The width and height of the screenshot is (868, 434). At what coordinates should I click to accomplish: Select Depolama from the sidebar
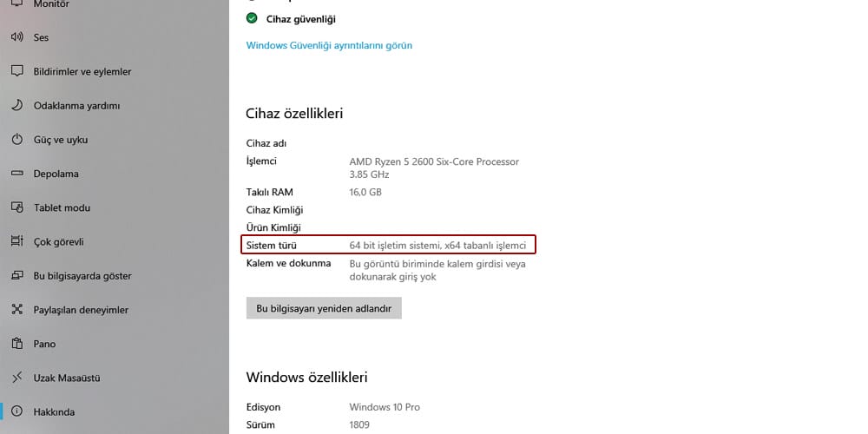56,174
